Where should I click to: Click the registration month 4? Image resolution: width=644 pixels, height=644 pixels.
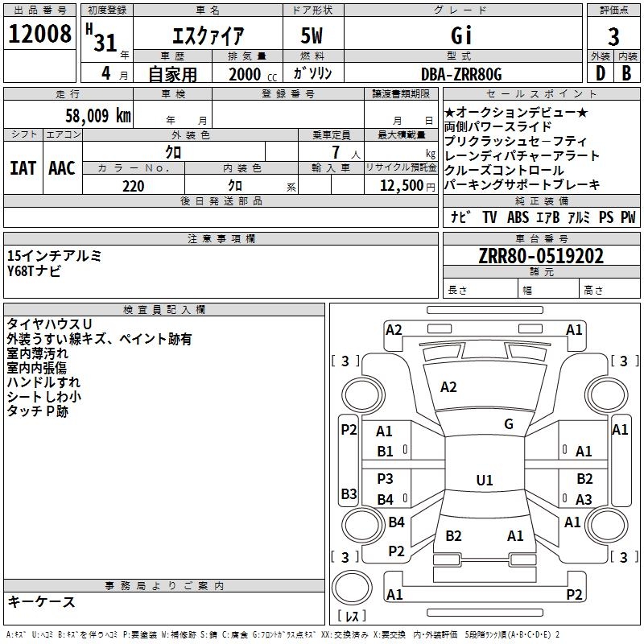106,73
